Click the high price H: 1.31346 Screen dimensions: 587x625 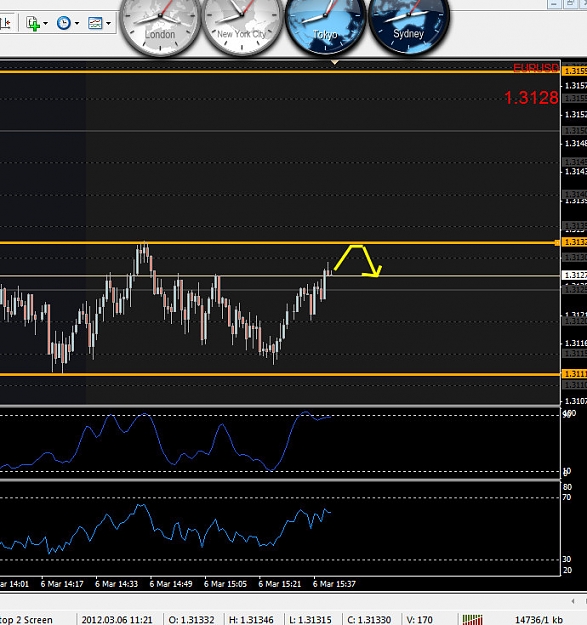click(x=251, y=620)
